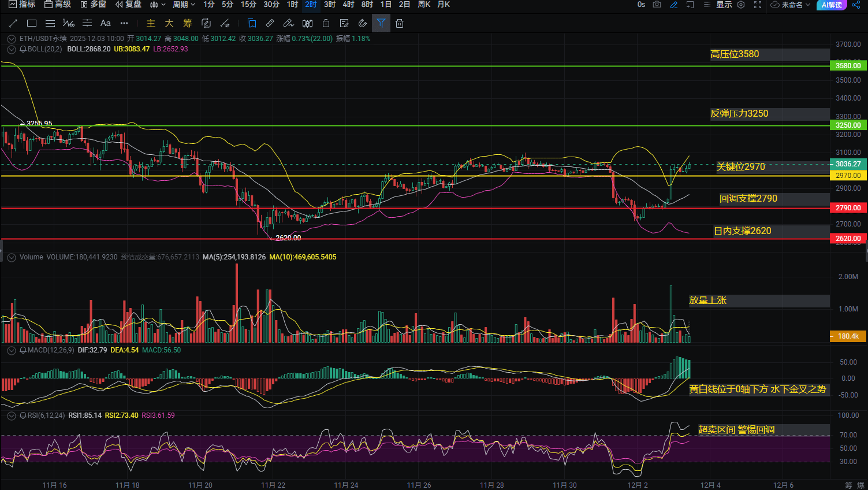The image size is (868, 490).
Task: Switch to the 15分 timeframe
Action: [x=248, y=5]
